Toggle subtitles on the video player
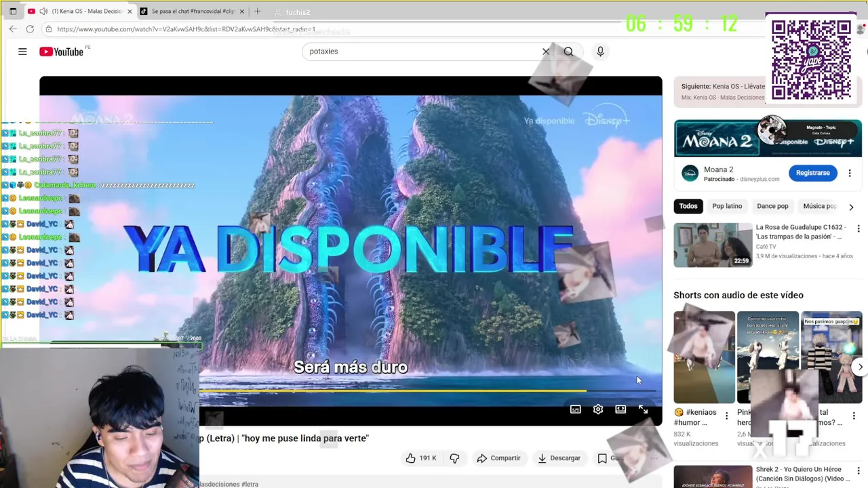 point(575,409)
